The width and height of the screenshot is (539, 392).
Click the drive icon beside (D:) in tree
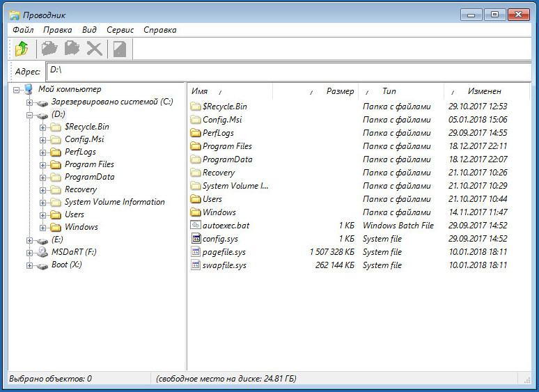pyautogui.click(x=42, y=116)
